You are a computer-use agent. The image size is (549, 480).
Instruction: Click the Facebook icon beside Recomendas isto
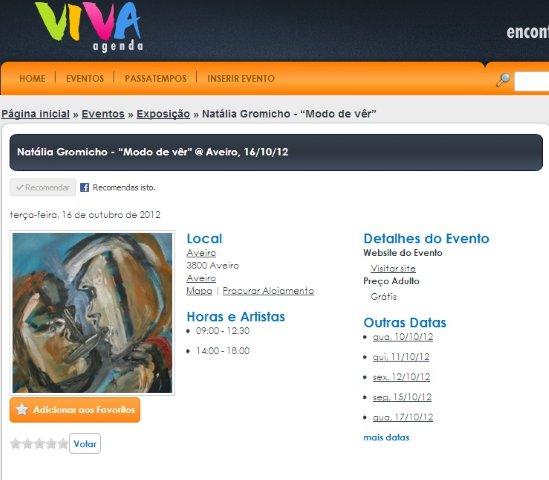pos(84,188)
